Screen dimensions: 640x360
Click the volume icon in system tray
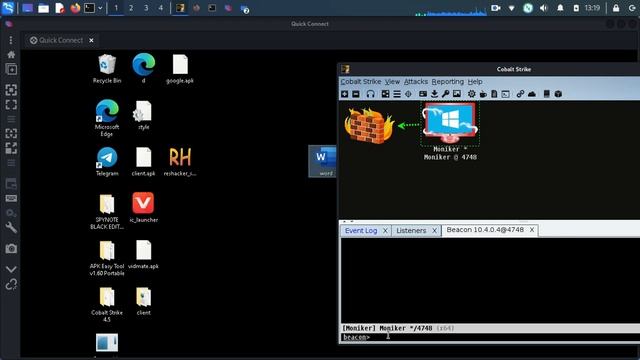(544, 8)
